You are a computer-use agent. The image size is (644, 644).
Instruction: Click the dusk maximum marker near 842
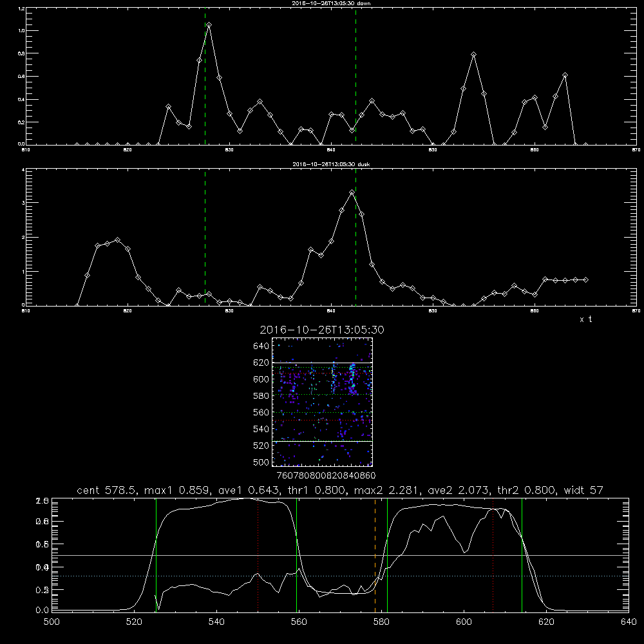click(352, 192)
